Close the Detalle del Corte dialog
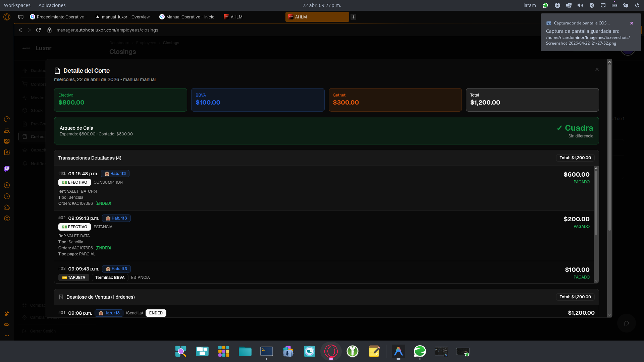 597,69
